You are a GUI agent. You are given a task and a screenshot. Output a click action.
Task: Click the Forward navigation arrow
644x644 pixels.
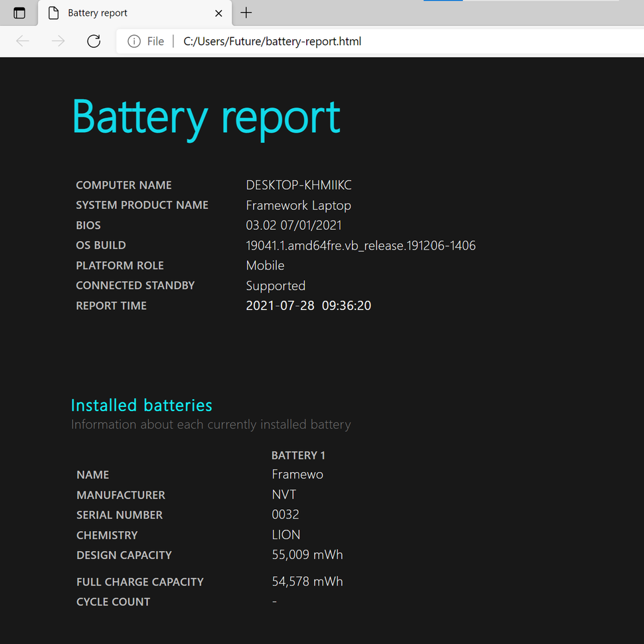[x=58, y=40]
